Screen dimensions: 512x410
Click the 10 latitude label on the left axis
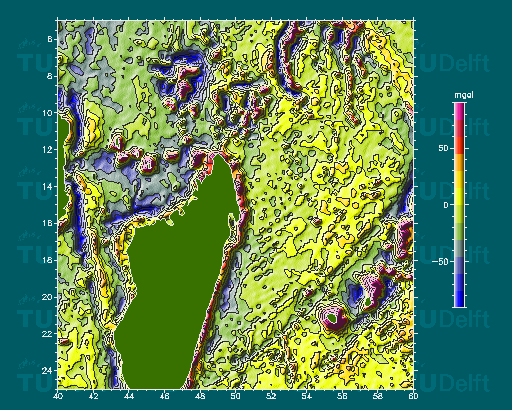[x=48, y=113]
